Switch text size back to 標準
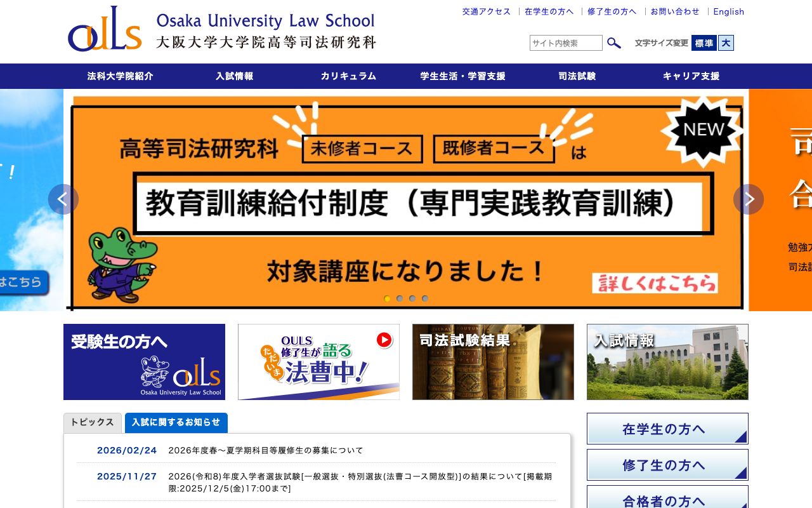The width and height of the screenshot is (812, 508). 706,43
